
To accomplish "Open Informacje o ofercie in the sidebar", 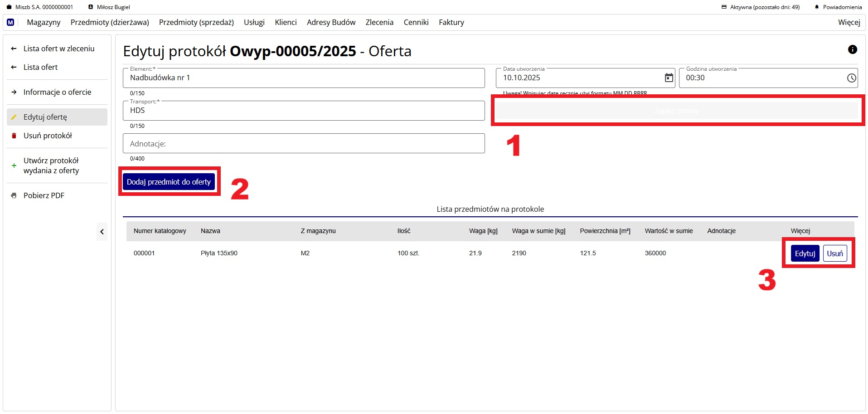I will coord(57,92).
